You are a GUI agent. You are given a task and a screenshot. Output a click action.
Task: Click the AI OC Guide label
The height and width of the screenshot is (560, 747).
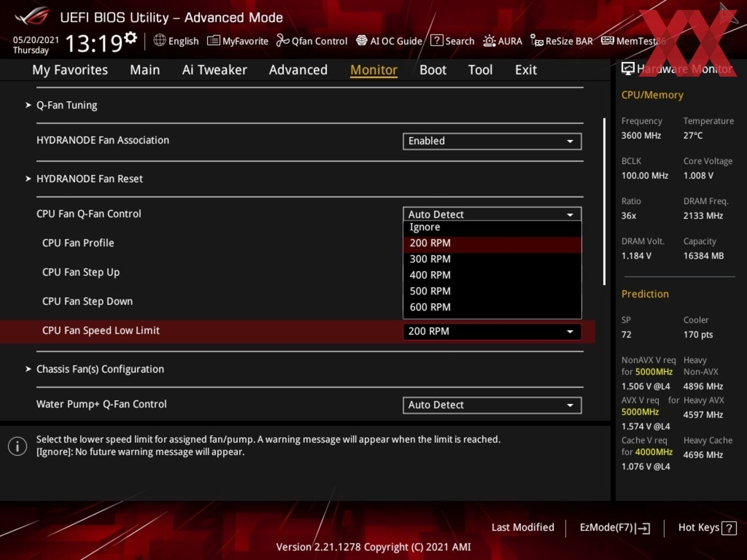tap(396, 41)
